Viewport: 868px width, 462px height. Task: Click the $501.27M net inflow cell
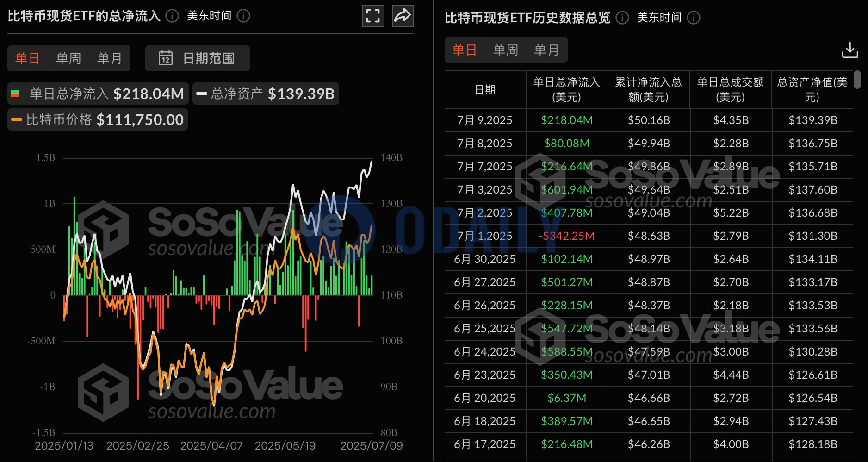coord(567,282)
